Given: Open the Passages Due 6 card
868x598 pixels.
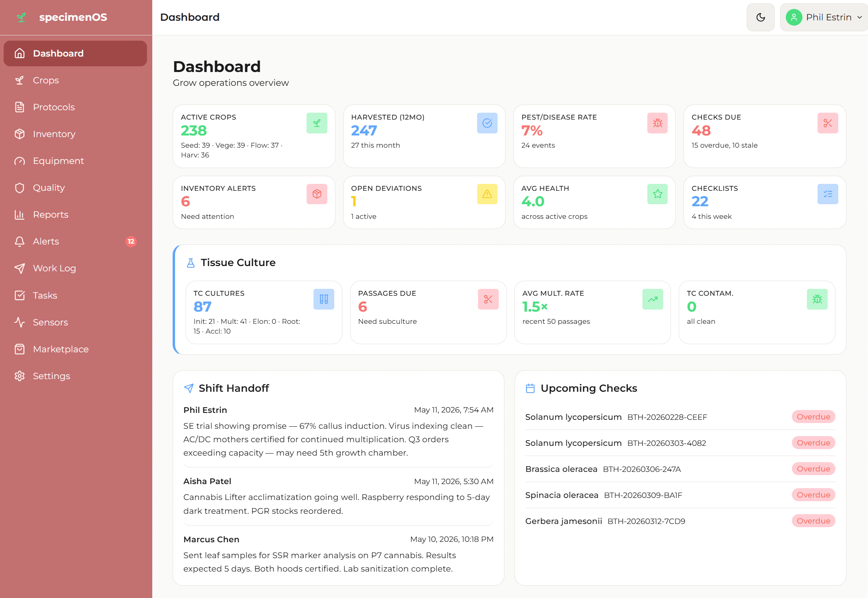Looking at the screenshot, I should coord(428,312).
